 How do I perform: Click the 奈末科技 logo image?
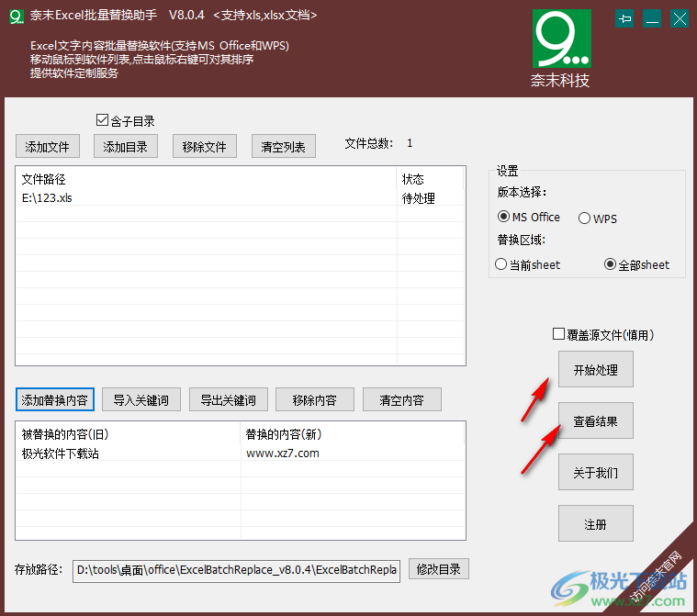tap(562, 39)
